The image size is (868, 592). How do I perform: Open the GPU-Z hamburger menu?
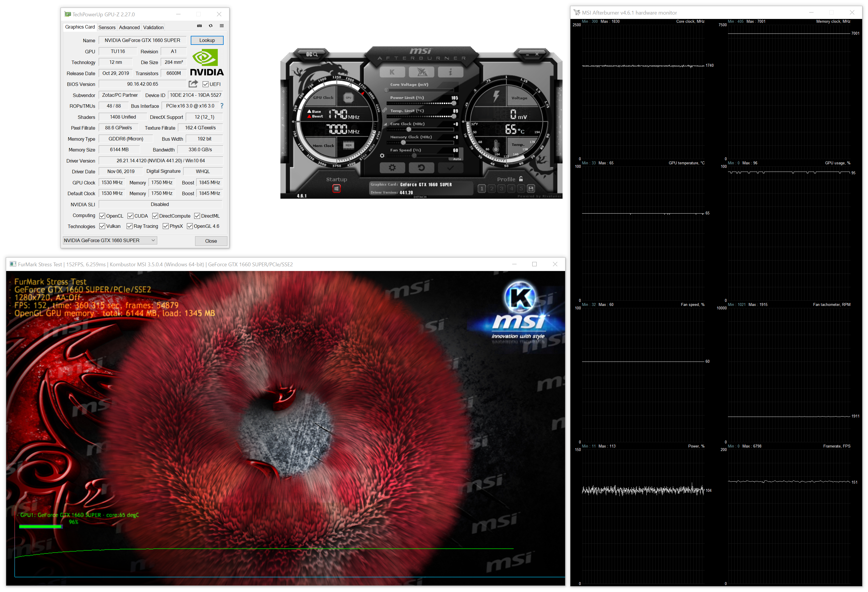coord(222,25)
